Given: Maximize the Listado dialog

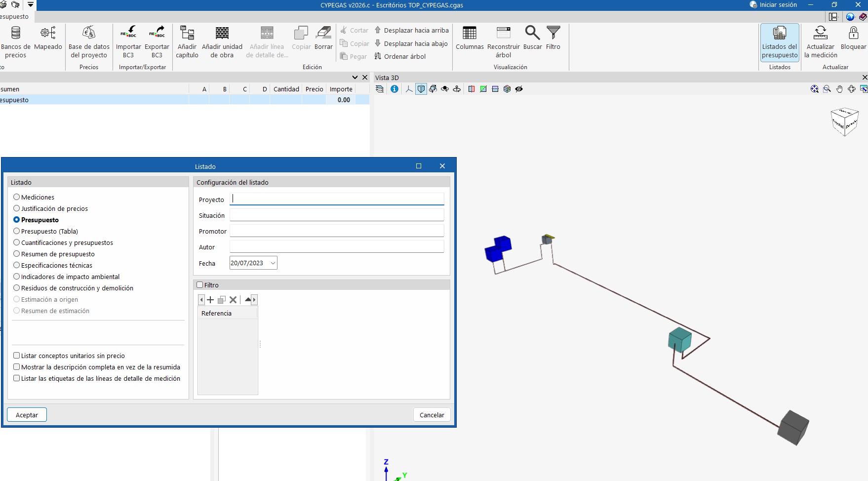Looking at the screenshot, I should [x=419, y=166].
